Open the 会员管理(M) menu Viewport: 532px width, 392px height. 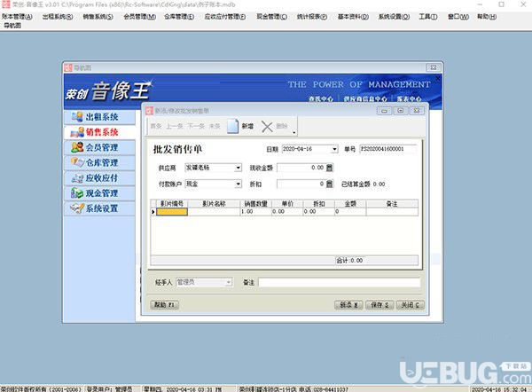pyautogui.click(x=140, y=16)
